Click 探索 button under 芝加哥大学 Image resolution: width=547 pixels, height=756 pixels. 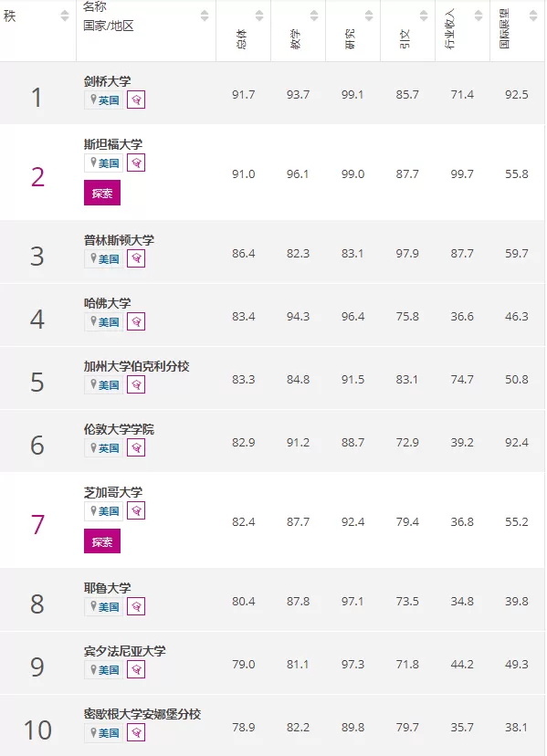102,541
